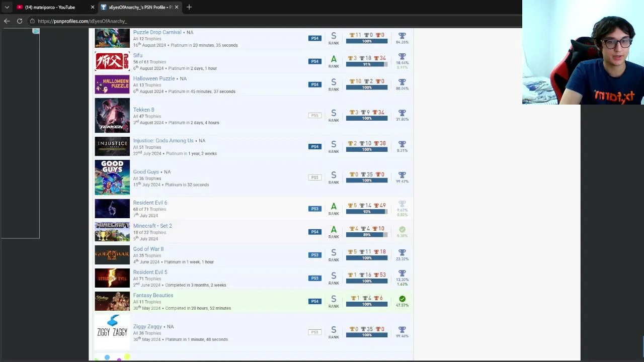Click the Tekken 8 cover thumbnail

(x=112, y=116)
